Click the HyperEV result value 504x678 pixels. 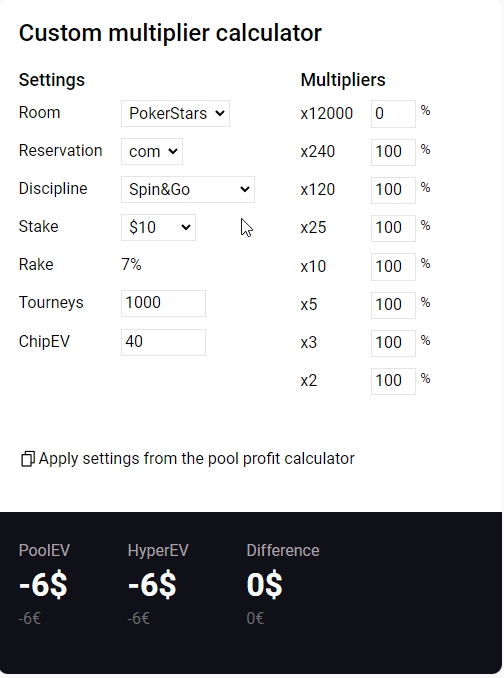pos(152,585)
